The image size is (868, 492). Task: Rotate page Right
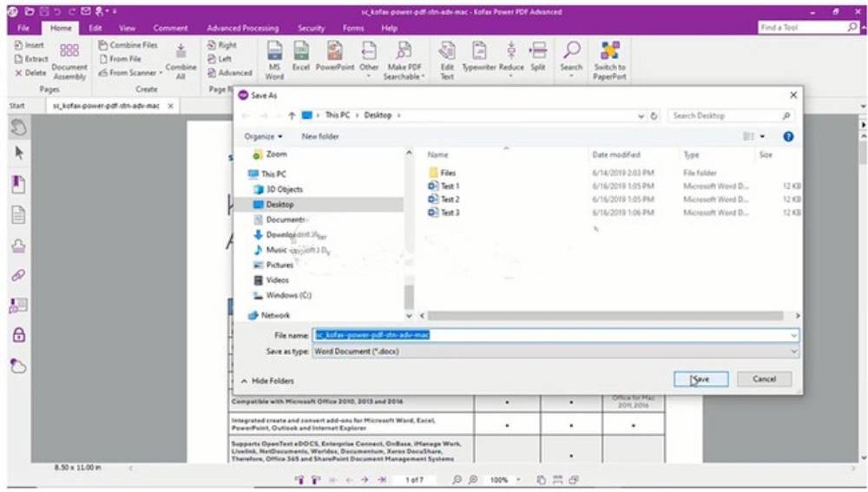pos(222,45)
